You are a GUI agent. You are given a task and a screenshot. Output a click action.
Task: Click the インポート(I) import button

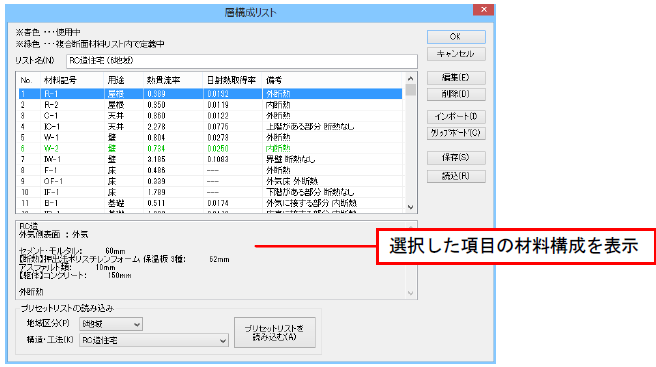456,116
